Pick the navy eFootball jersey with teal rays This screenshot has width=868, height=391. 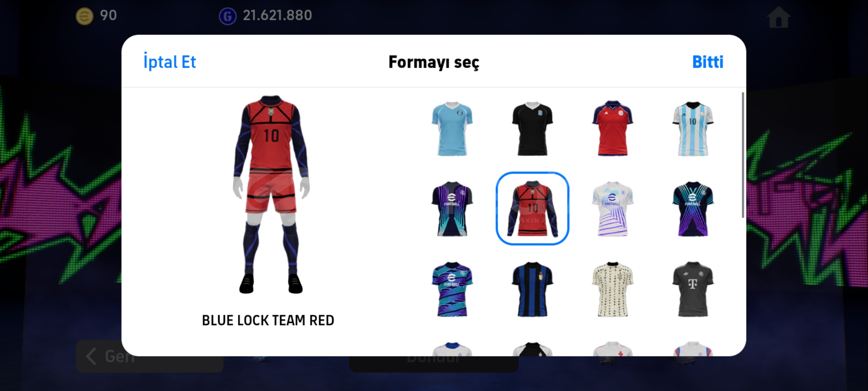pyautogui.click(x=693, y=209)
